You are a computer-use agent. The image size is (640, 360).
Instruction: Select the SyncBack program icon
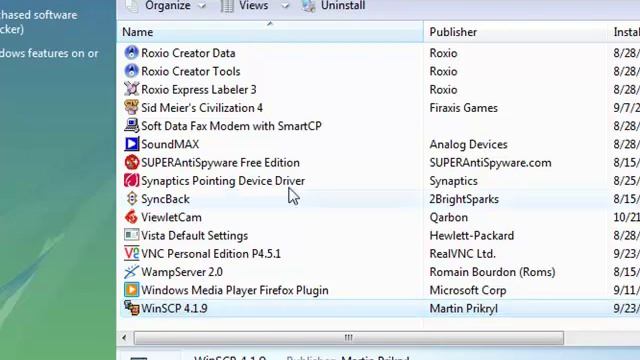tap(131, 199)
